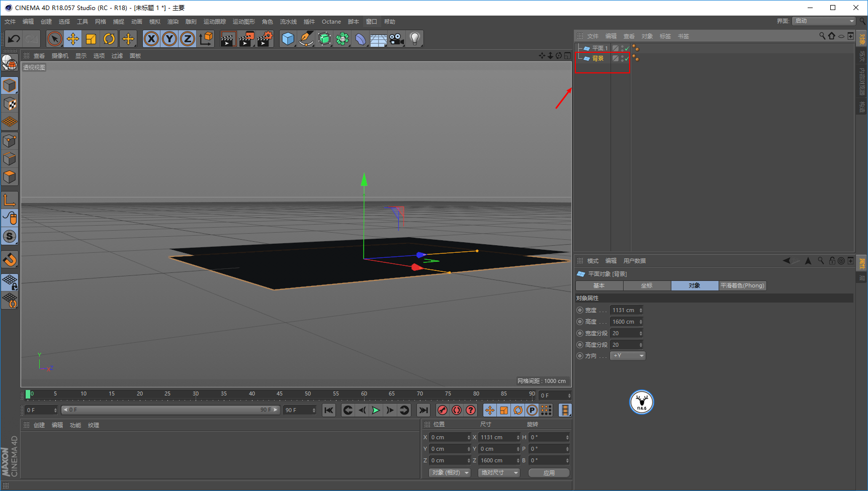The height and width of the screenshot is (491, 868).
Task: Enable points mode in left sidebar
Action: tap(10, 141)
